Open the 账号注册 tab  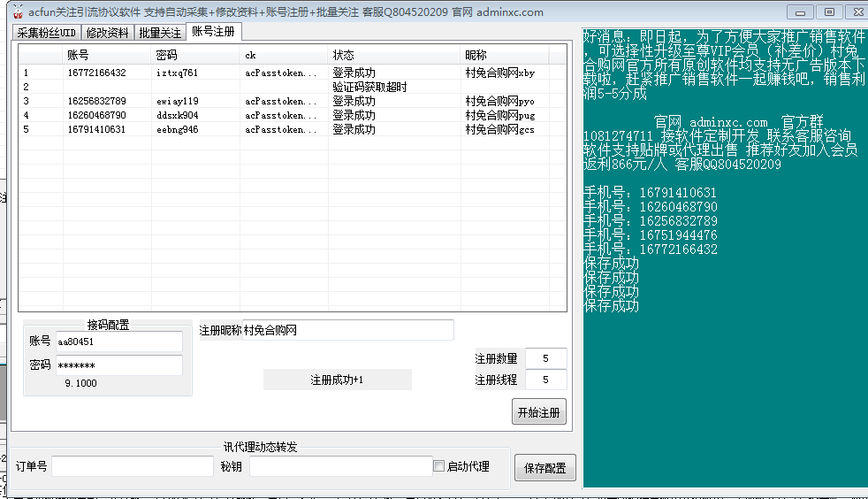[x=213, y=32]
